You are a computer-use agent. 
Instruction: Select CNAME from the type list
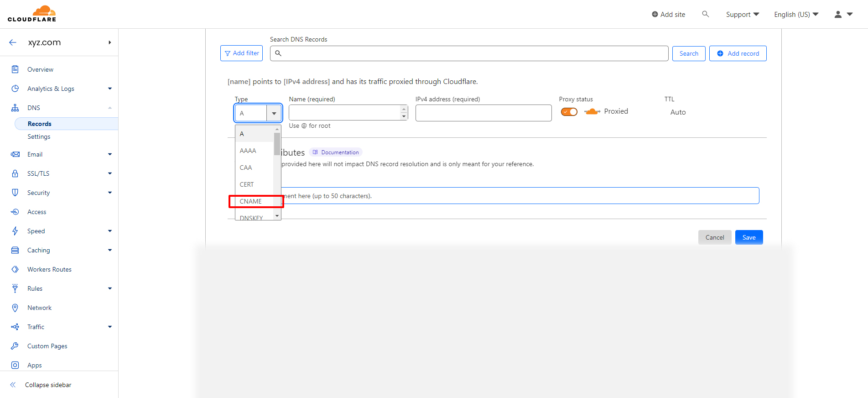(x=251, y=201)
